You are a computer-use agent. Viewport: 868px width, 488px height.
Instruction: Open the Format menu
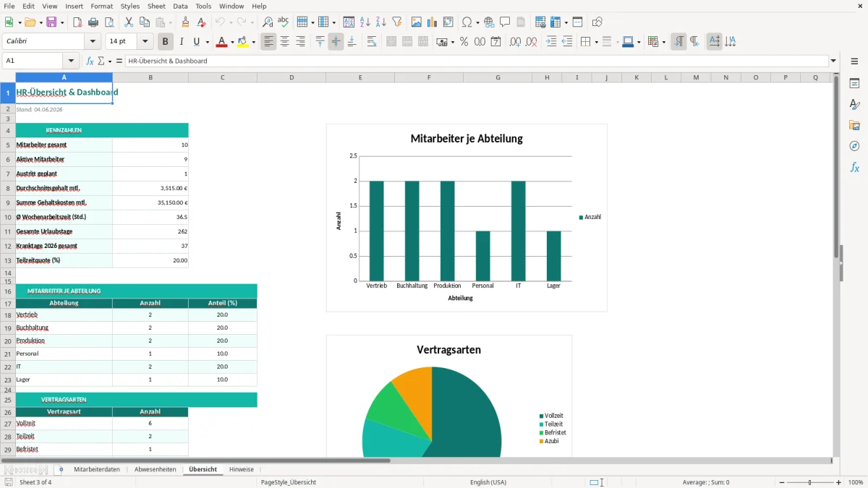101,6
